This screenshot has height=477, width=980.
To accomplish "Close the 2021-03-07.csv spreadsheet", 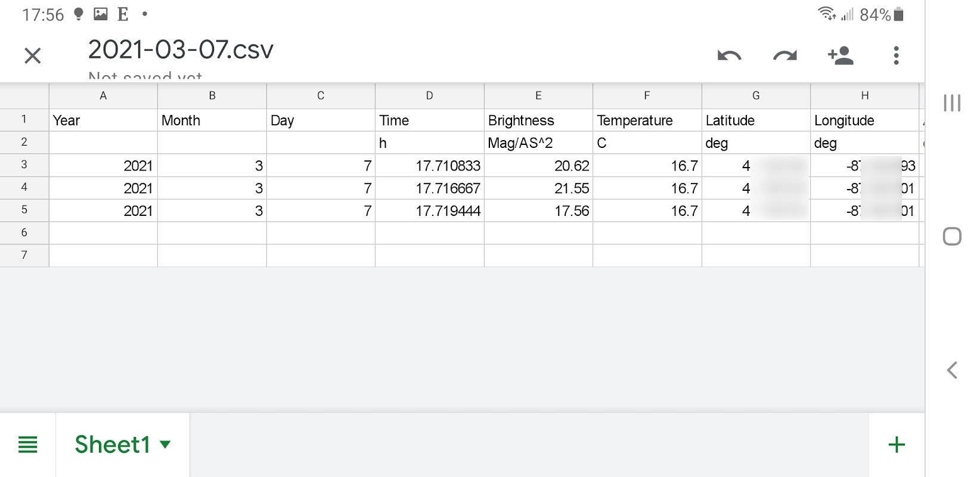I will coord(33,56).
